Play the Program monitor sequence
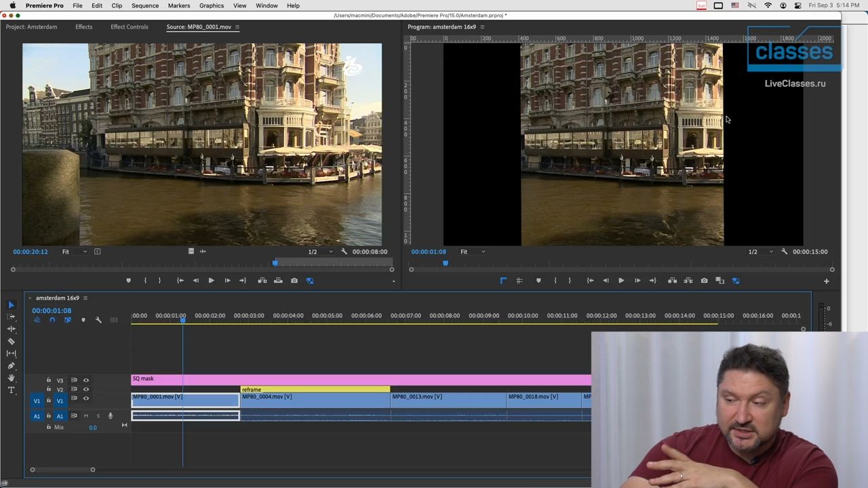This screenshot has width=868, height=488. tap(620, 281)
